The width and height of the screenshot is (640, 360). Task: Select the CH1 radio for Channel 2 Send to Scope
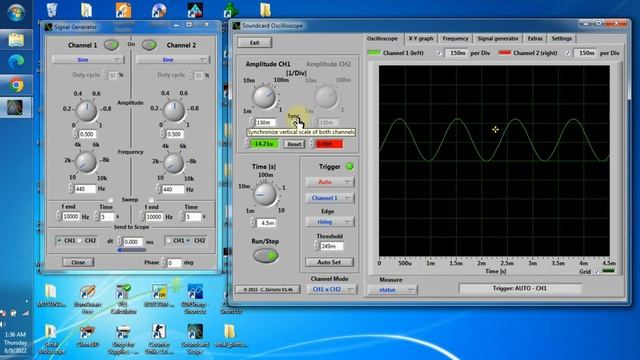[168, 240]
